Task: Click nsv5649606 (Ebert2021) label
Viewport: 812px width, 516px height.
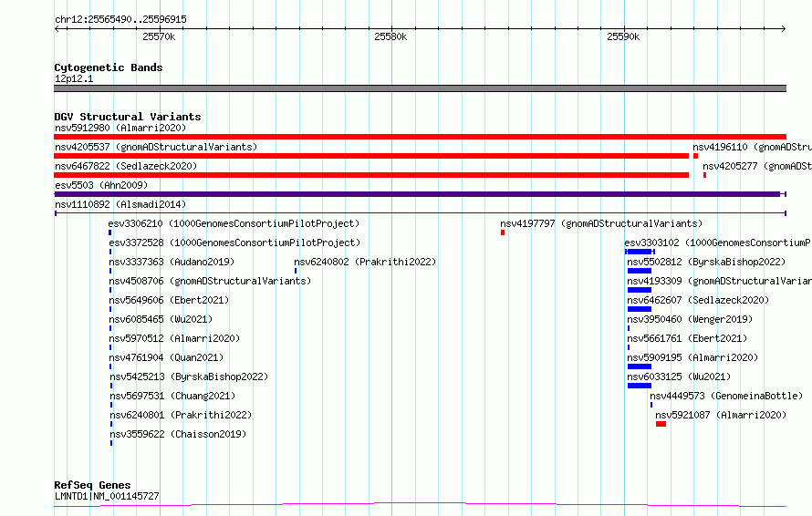Action: coord(169,300)
